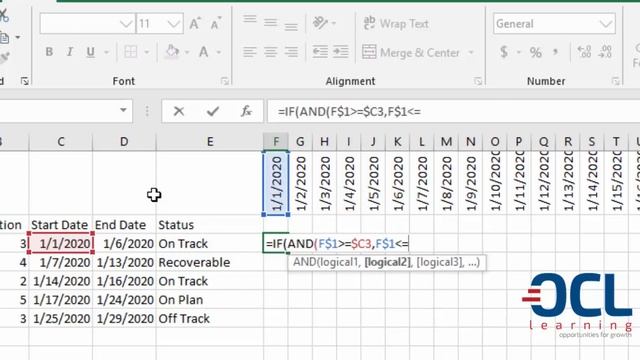Viewport: 640px width, 360px height.
Task: Apply accounting dollar format
Action: point(504,52)
